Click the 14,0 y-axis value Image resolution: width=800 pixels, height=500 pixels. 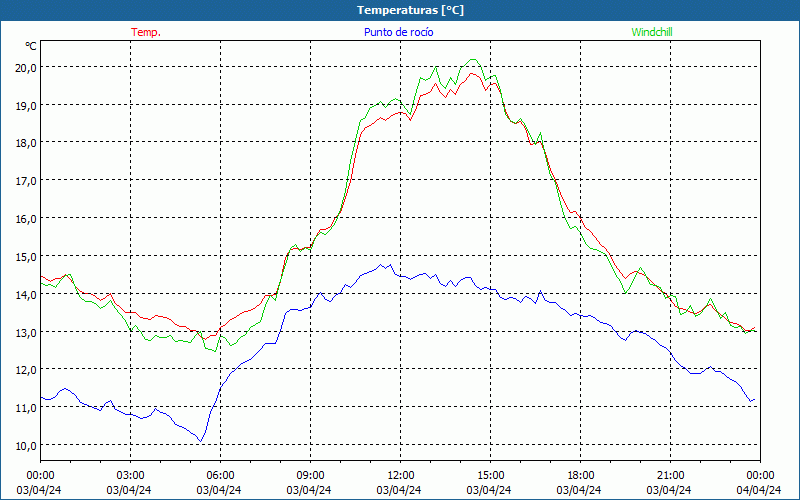pos(26,294)
